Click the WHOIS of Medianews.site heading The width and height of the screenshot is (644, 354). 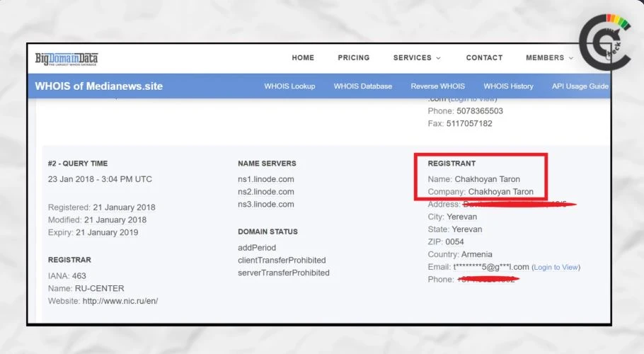point(99,86)
